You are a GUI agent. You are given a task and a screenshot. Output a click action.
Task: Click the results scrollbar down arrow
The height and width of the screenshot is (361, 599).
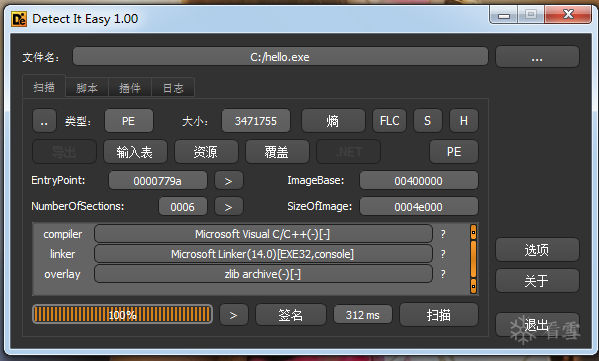[x=473, y=286]
